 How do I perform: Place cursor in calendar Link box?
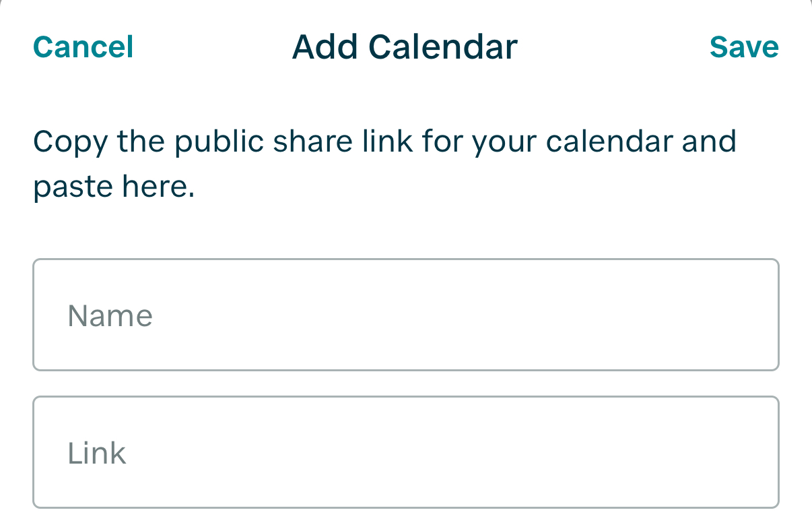(x=405, y=452)
